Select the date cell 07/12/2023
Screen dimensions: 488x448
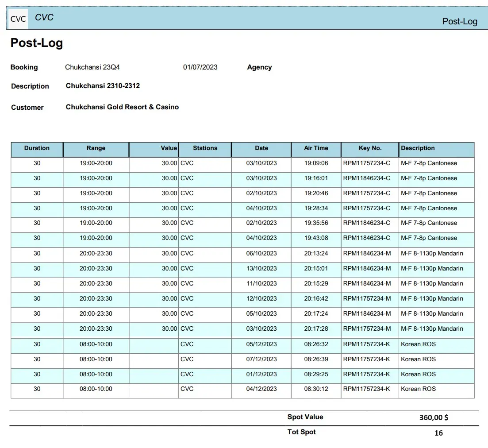coord(261,359)
